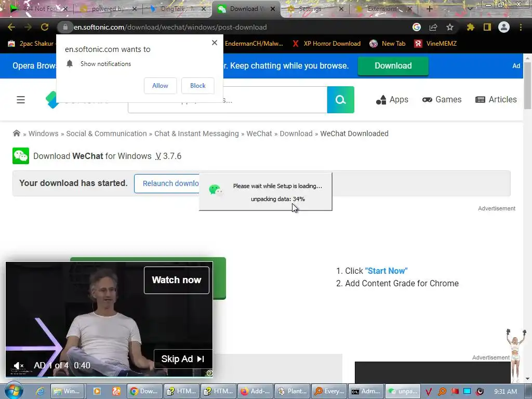532x399 pixels.
Task: Open a new browser tab with plus
Action: pyautogui.click(x=429, y=9)
